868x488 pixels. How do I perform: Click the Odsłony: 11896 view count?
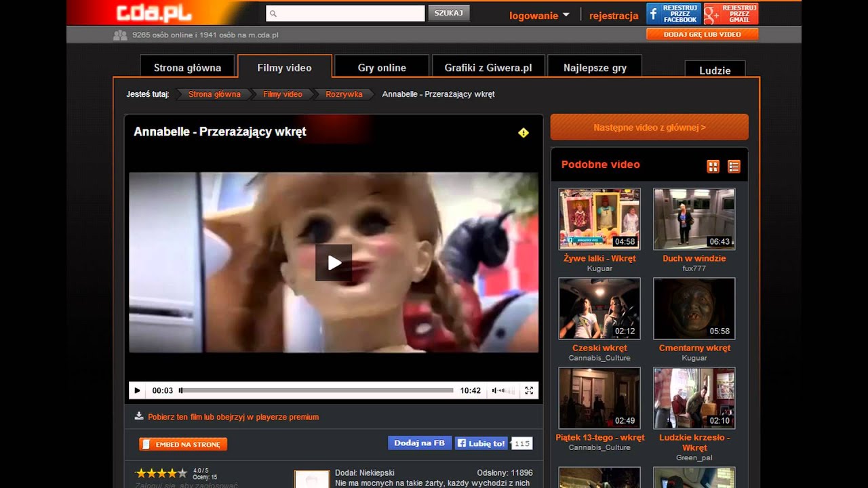505,472
